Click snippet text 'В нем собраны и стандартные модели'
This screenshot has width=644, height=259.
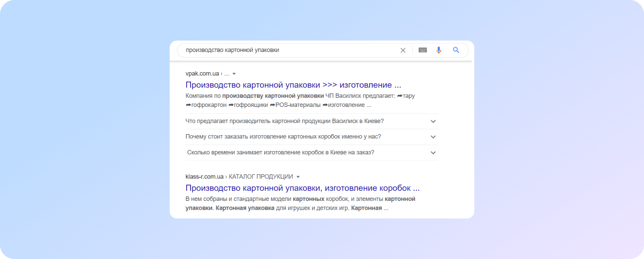(x=238, y=199)
